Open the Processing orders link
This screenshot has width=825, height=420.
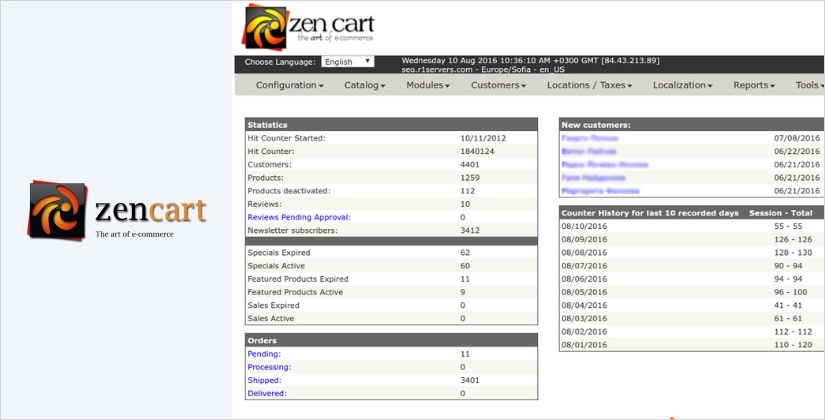tap(270, 367)
